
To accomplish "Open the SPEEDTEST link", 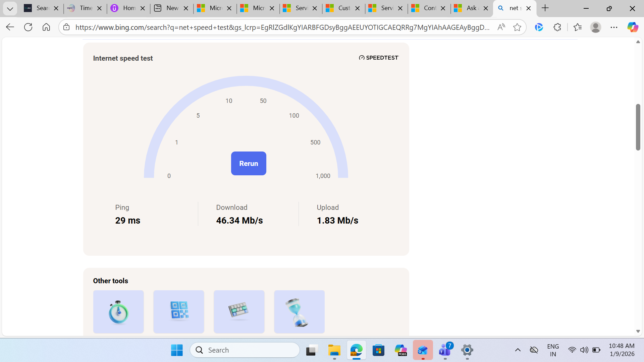I will click(378, 57).
